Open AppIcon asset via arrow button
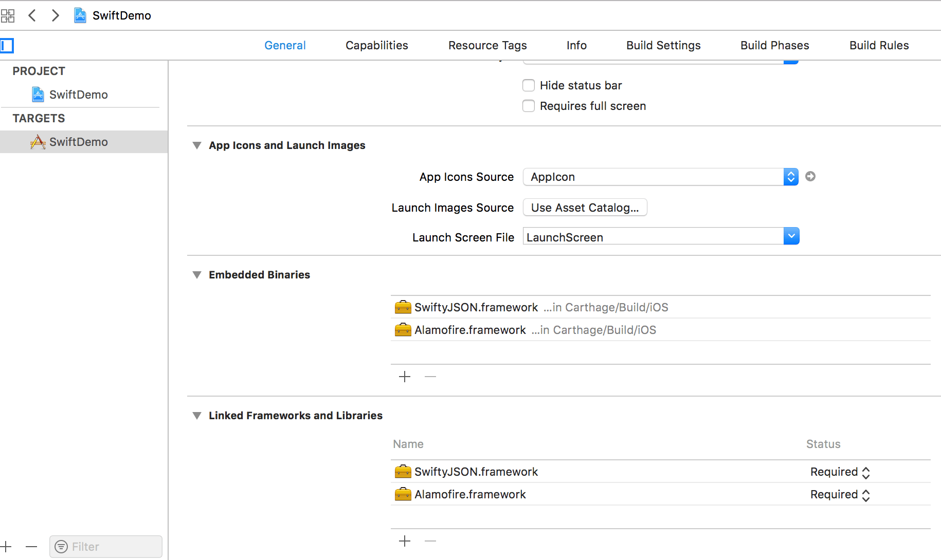This screenshot has width=941, height=560. point(810,177)
